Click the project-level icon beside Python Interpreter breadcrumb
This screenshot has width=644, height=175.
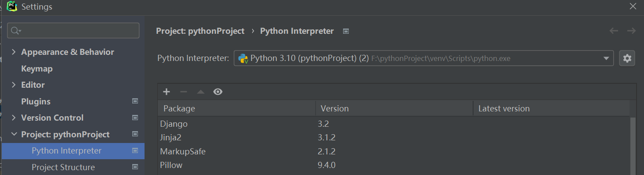pos(346,31)
